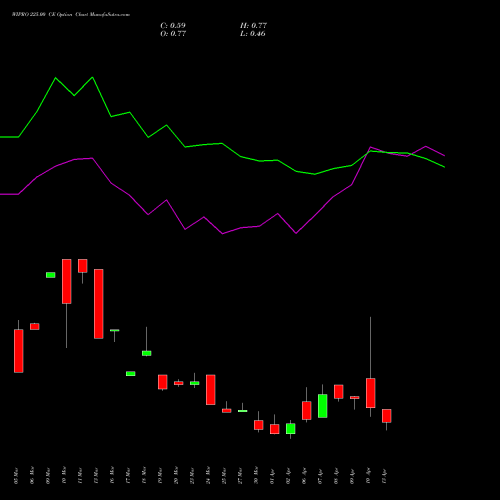Click the open value "O: 0.77"

point(173,34)
